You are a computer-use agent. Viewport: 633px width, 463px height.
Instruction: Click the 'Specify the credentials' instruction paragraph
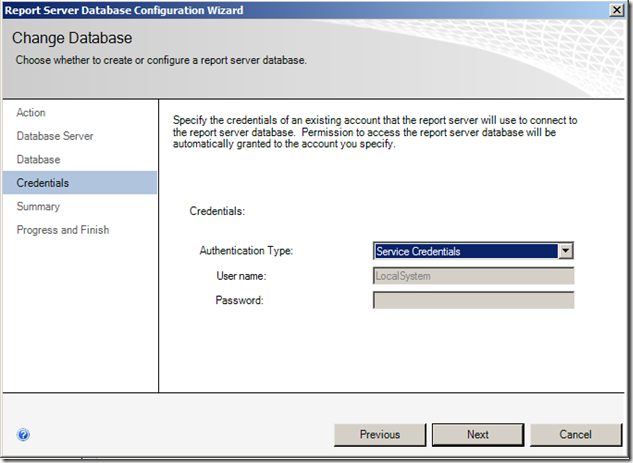[375, 132]
